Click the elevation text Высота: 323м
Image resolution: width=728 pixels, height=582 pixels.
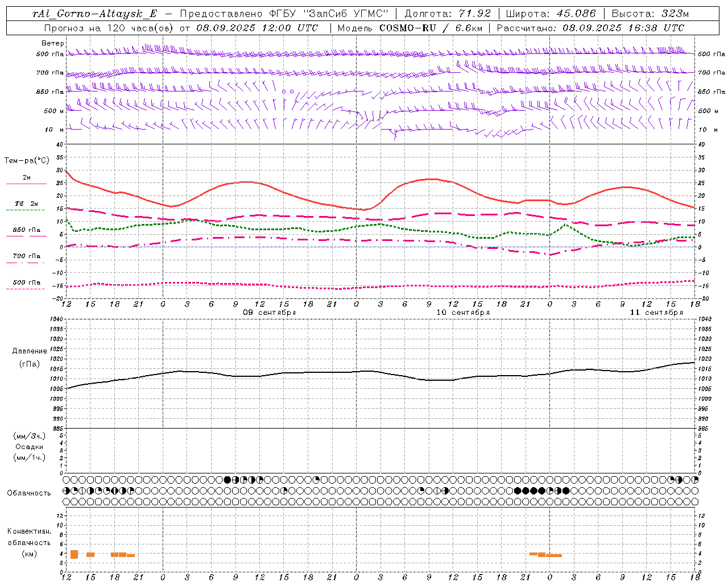pos(651,14)
